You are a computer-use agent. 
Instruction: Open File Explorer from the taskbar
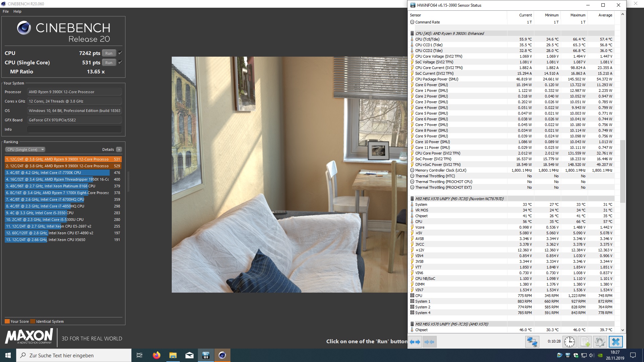click(x=173, y=355)
